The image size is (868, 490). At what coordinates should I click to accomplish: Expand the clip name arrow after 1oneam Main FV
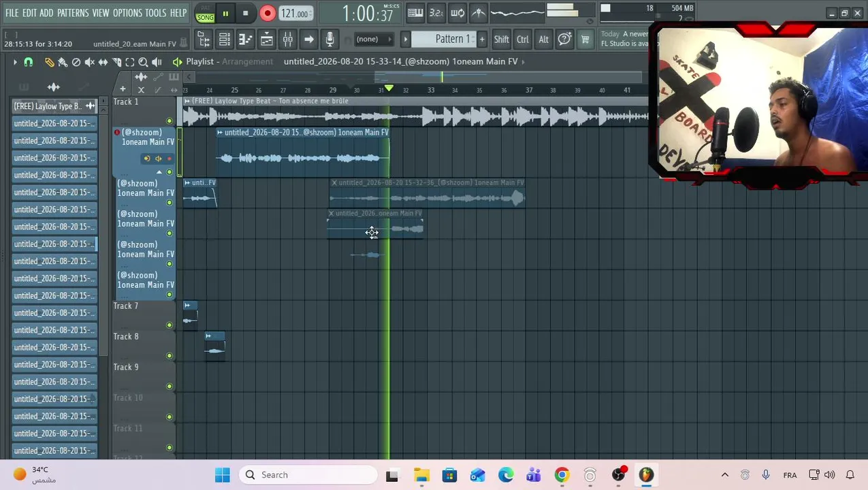pos(522,61)
